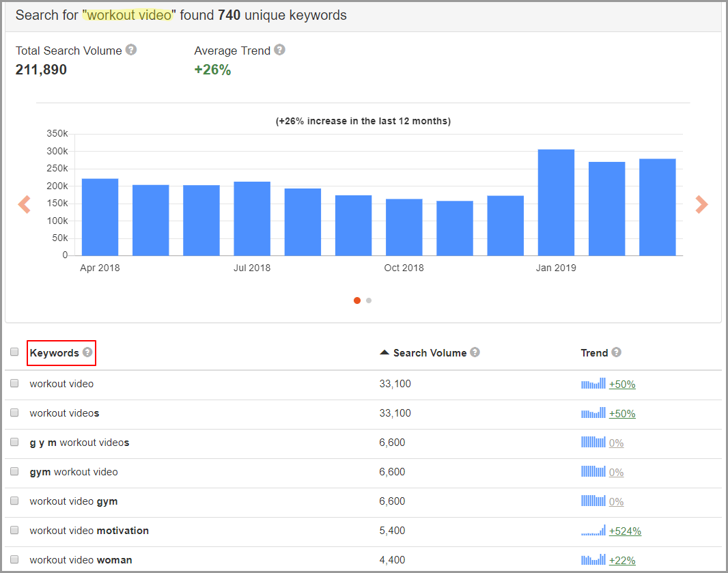Click total search volume 211,890
728x573 pixels.
pyautogui.click(x=42, y=70)
